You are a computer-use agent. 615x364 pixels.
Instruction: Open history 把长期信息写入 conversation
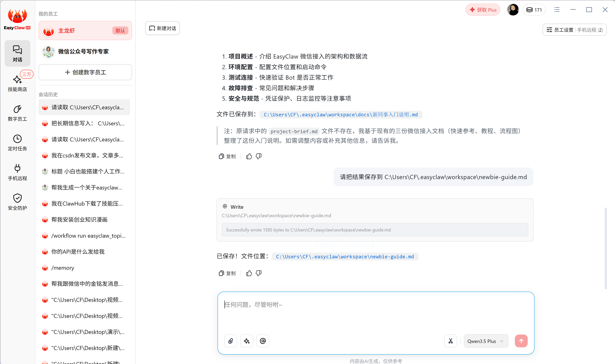84,123
